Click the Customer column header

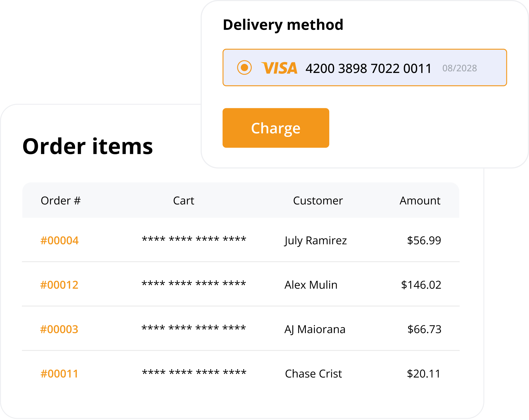(318, 201)
